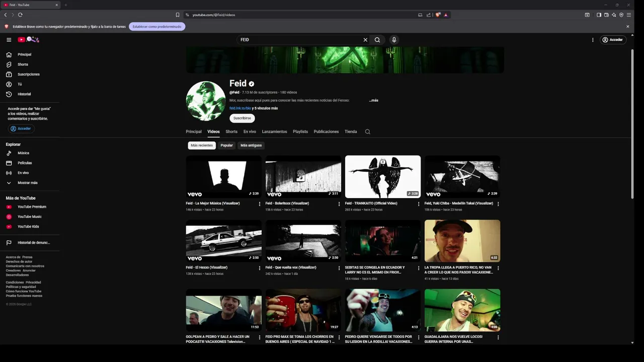
Task: Switch to the Principal channel tab
Action: click(194, 132)
